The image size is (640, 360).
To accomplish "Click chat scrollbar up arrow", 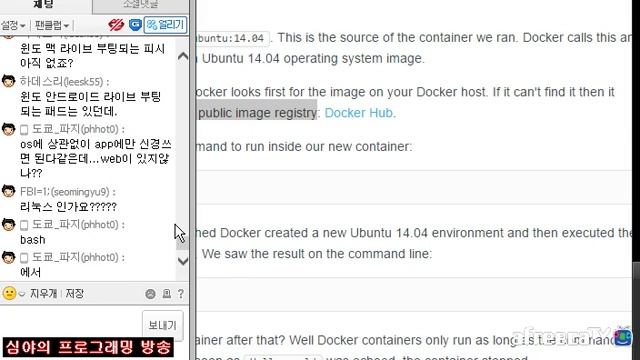I will (x=183, y=56).
